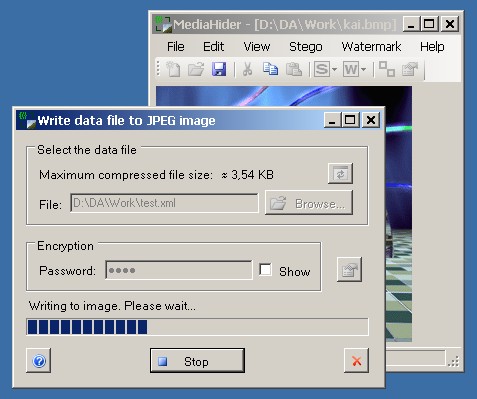The image size is (477, 399).
Task: Open the Stego menu
Action: click(x=306, y=47)
